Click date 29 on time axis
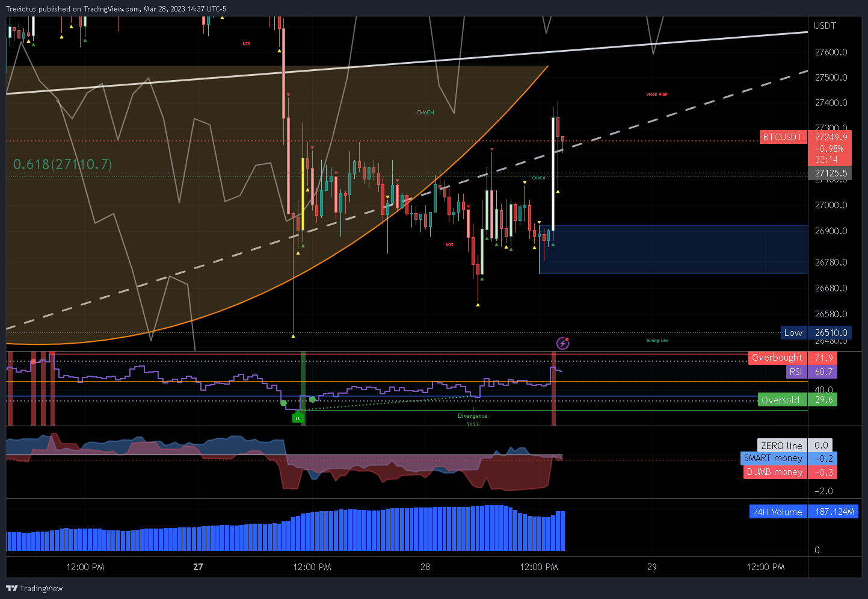868x599 pixels. pos(652,567)
